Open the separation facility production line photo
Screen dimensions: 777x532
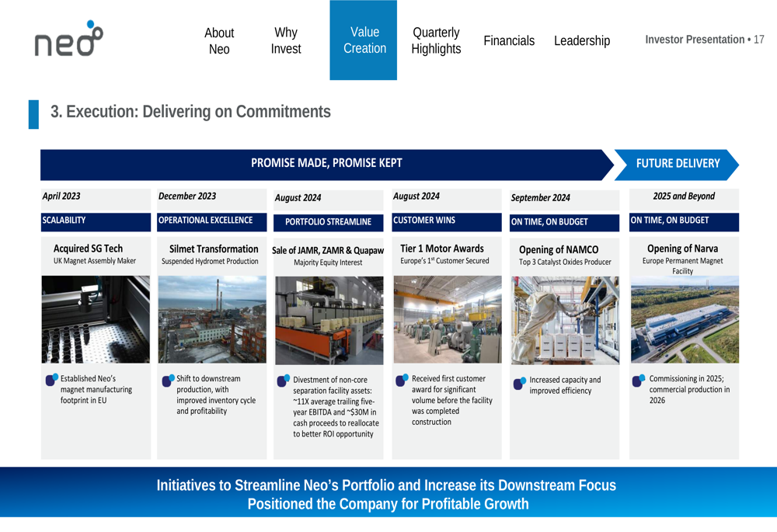329,321
